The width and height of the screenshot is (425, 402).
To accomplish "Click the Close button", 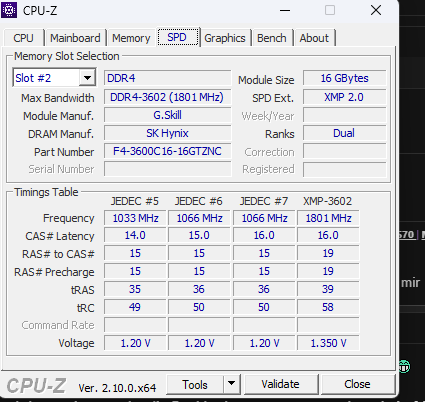I will click(x=357, y=384).
